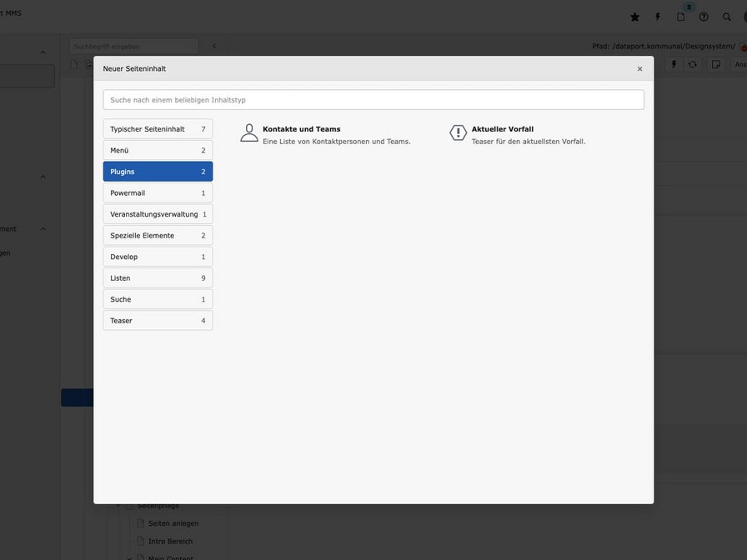Click the content type search field
This screenshot has width=747, height=560.
point(373,100)
